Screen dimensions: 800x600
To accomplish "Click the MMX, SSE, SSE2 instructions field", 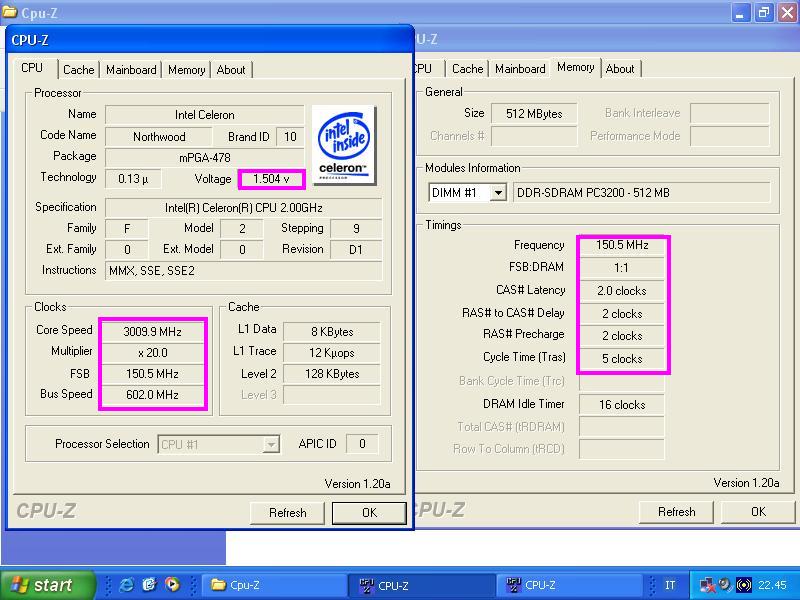I will coord(243,271).
